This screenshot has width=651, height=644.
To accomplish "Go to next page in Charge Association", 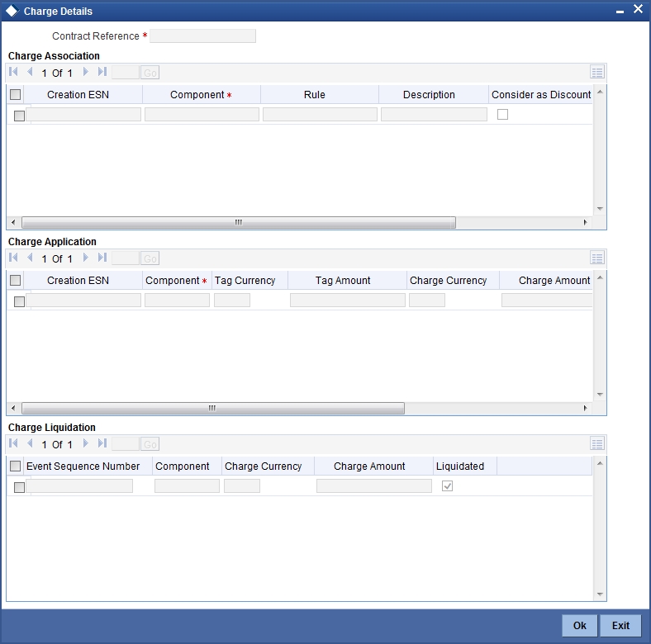I will tap(86, 72).
